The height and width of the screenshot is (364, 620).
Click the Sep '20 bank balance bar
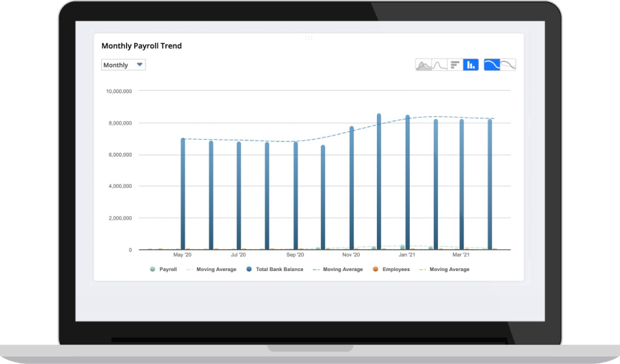pos(296,196)
